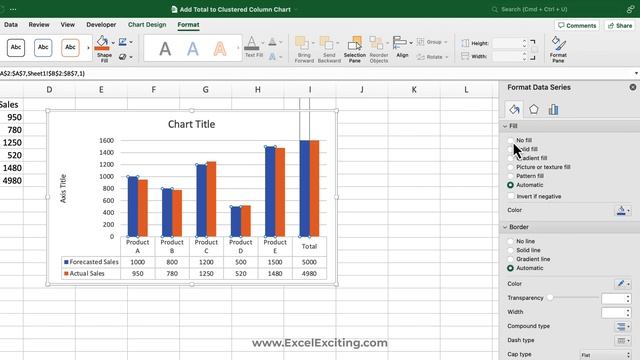Choose the black WordArt A style
The image size is (640, 360).
click(x=165, y=49)
